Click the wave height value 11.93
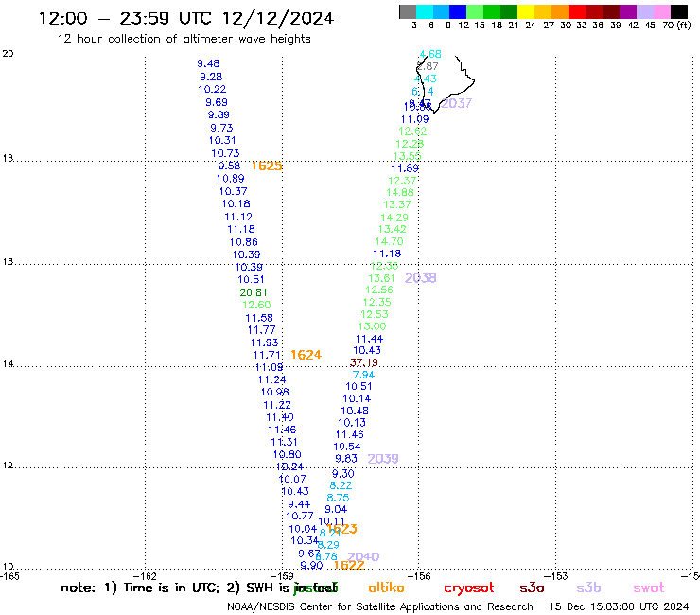Viewport: 700px width, 615px height. point(264,343)
